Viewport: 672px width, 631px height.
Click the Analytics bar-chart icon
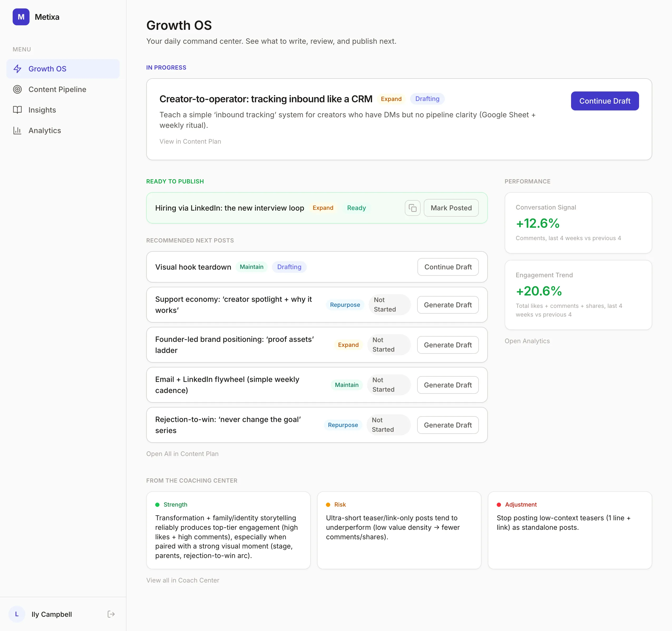pyautogui.click(x=18, y=130)
